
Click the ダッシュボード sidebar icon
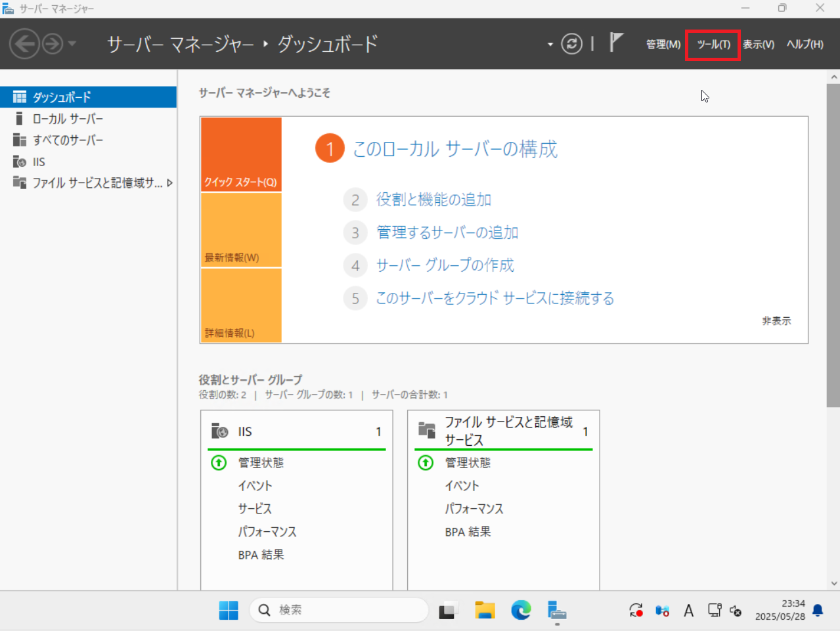[x=20, y=97]
